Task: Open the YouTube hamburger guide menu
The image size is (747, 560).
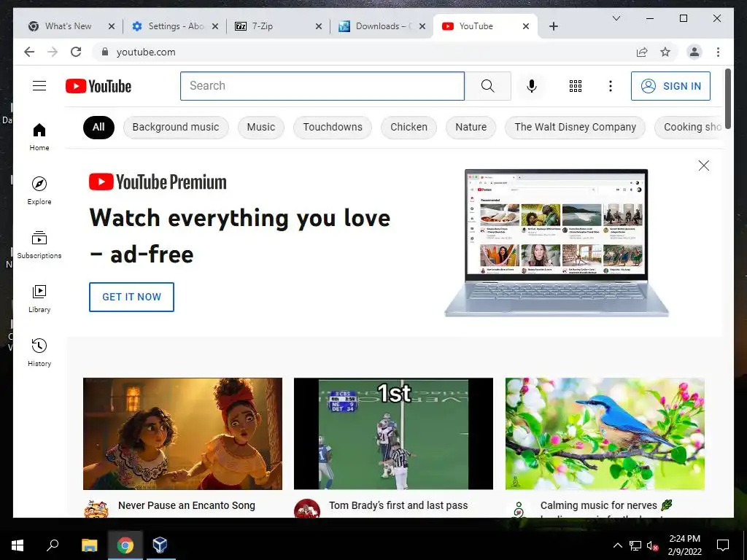Action: (39, 86)
